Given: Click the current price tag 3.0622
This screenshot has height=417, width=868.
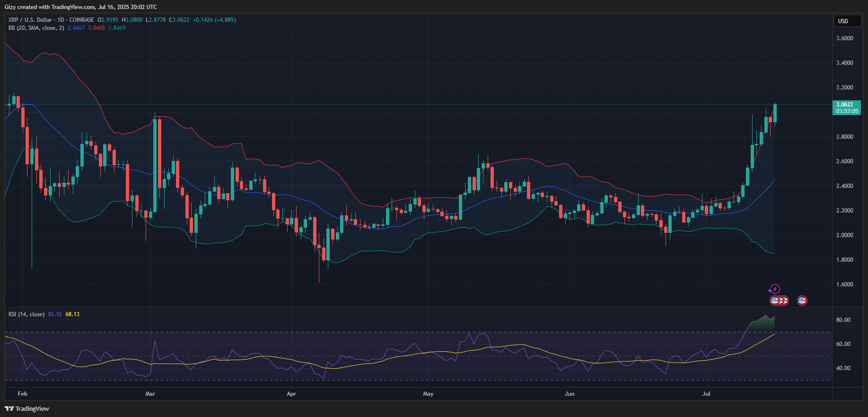Looking at the screenshot, I should pos(845,105).
